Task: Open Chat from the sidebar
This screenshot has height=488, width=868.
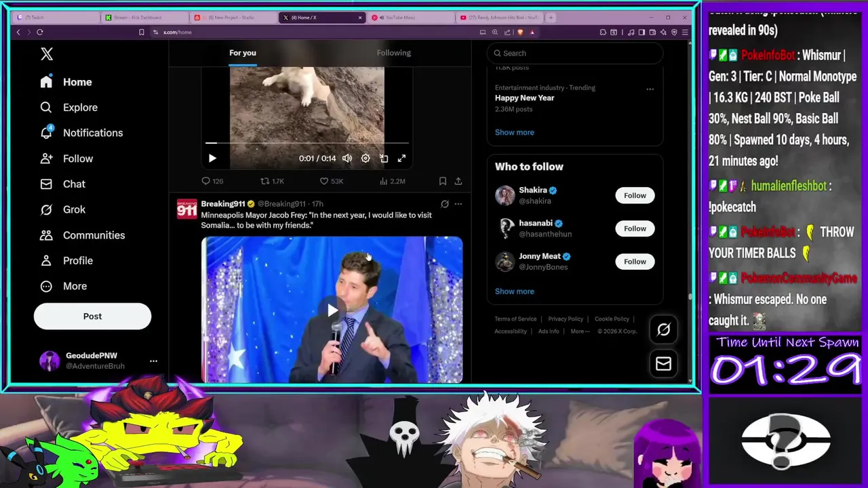Action: [x=62, y=184]
